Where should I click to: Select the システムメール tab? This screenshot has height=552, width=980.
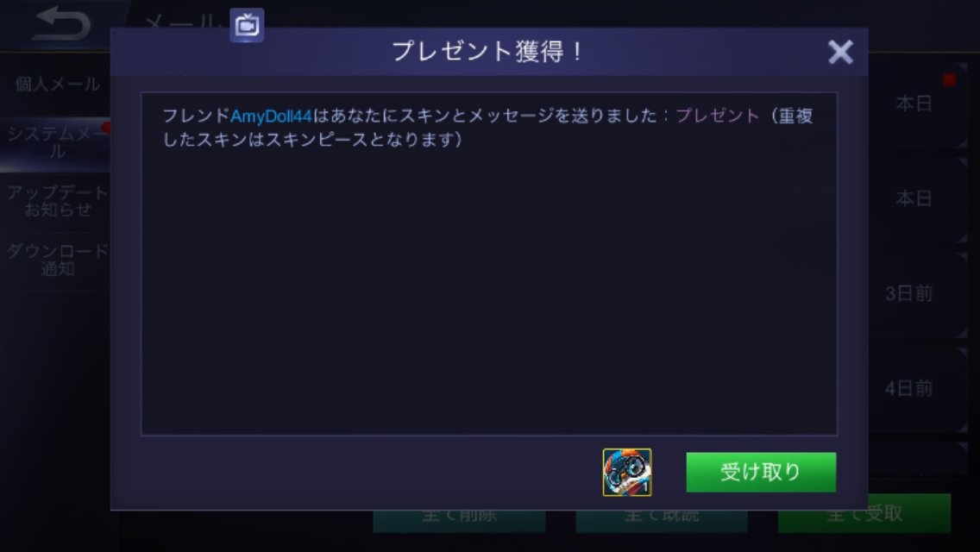pos(57,142)
